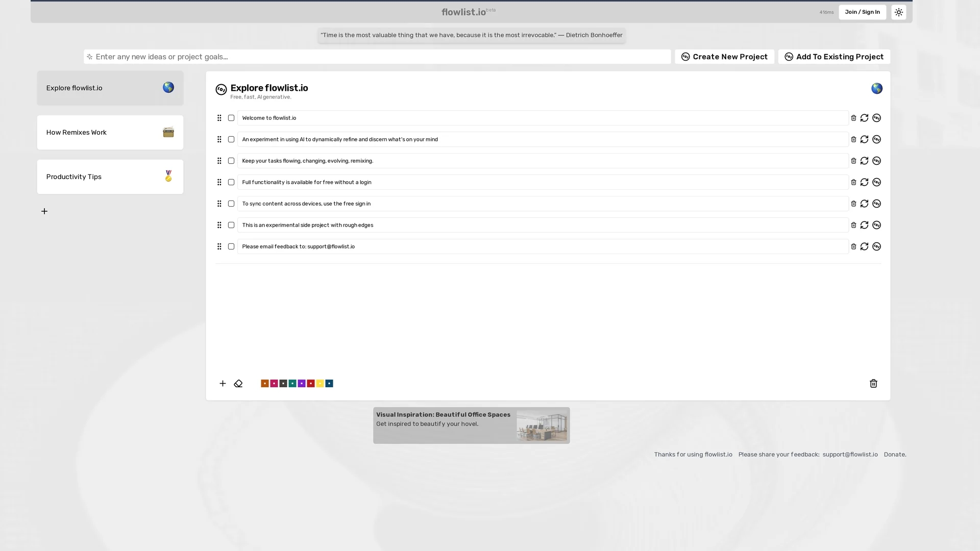Open the globe emoji in the project header
This screenshot has width=980, height=551.
tap(877, 88)
